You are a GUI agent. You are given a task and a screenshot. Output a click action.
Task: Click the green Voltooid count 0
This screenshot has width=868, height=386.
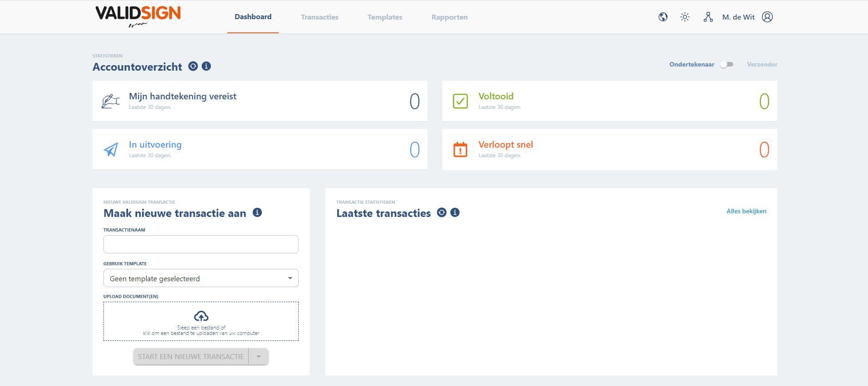point(764,101)
